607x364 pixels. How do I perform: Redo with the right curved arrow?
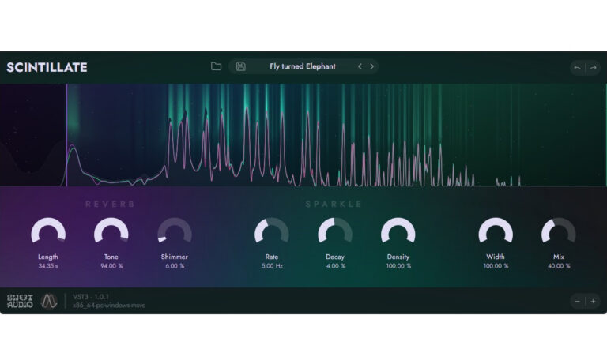click(593, 68)
